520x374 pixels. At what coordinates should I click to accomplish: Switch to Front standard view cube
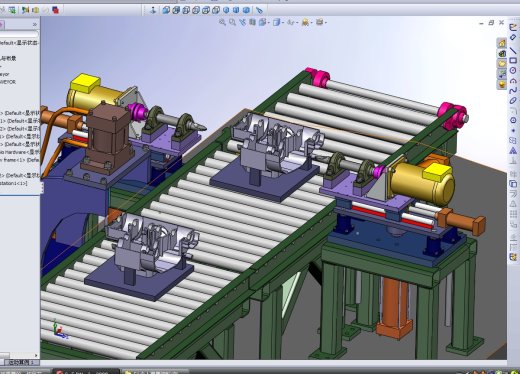pos(166,10)
